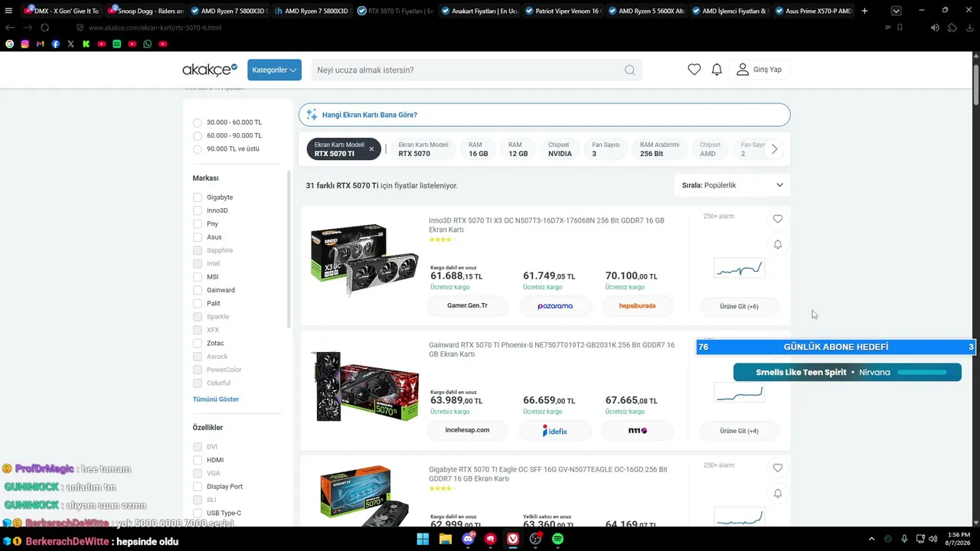This screenshot has width=980, height=551.
Task: Check the USB Type-C feature filter
Action: 198,514
